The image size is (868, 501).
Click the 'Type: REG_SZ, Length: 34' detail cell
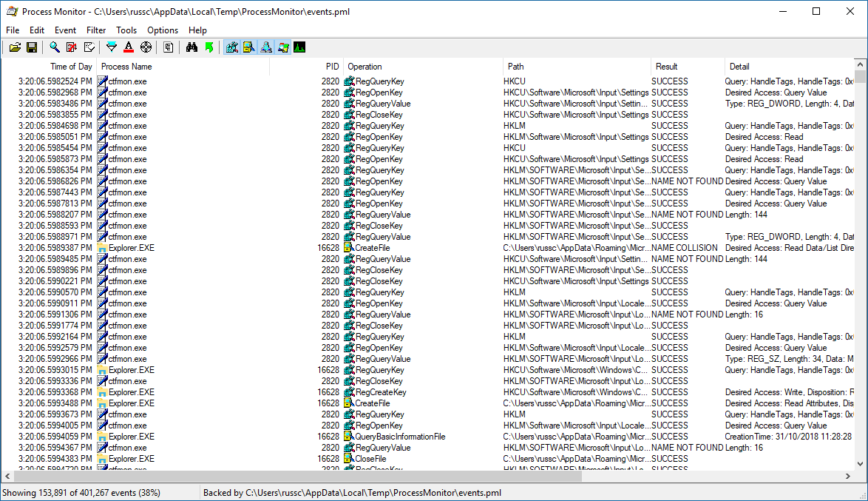point(790,359)
